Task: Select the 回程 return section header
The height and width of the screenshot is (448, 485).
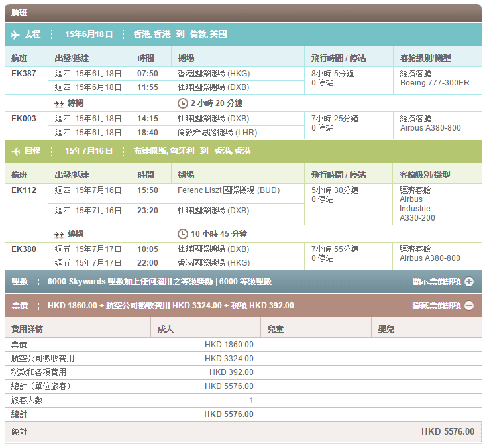Action: tap(32, 151)
